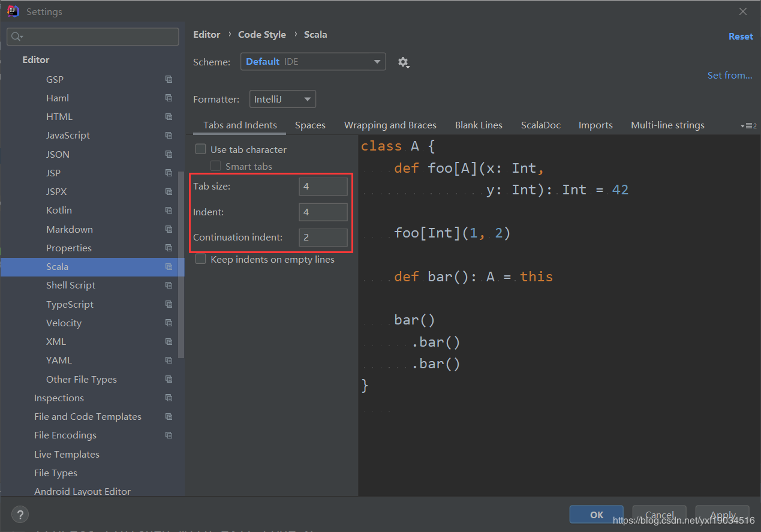Toggle Keep indents on empty lines
The height and width of the screenshot is (532, 761).
point(200,259)
